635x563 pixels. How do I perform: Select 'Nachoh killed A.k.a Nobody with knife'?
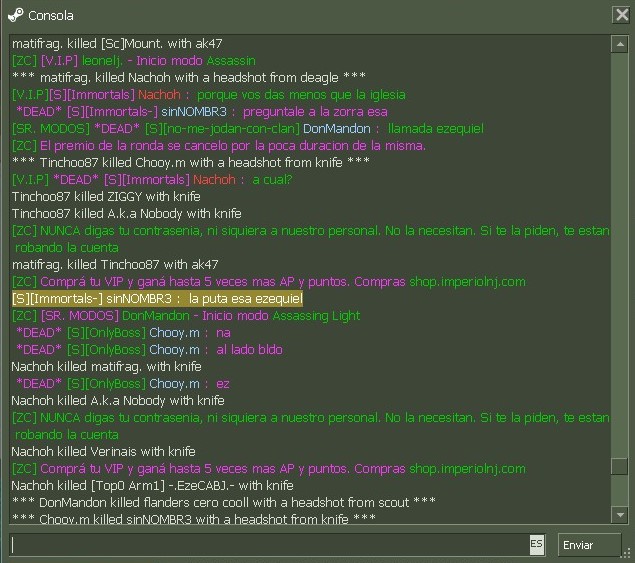point(118,401)
